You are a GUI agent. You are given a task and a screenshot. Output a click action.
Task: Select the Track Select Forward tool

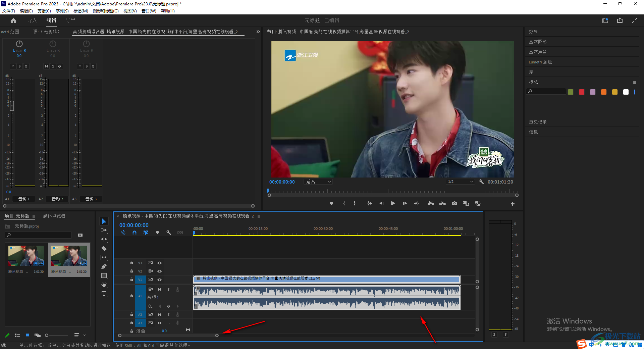(x=104, y=230)
